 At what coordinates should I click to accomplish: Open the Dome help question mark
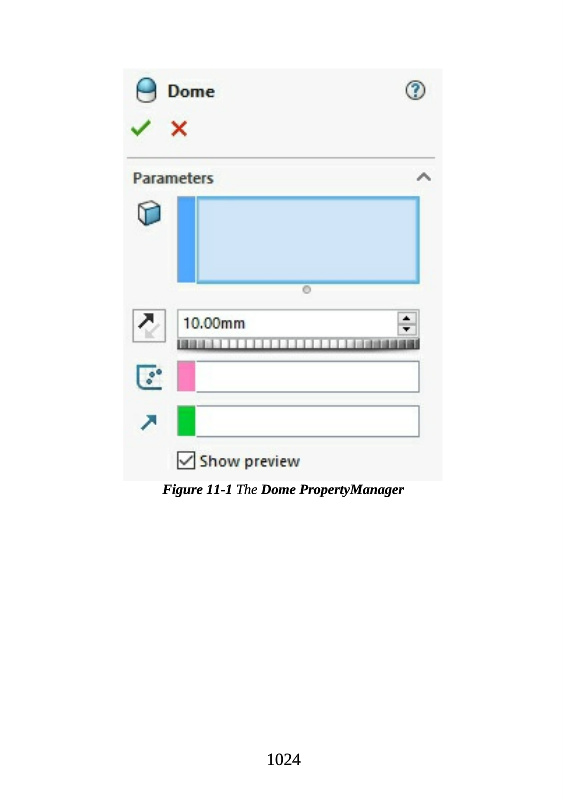(415, 90)
